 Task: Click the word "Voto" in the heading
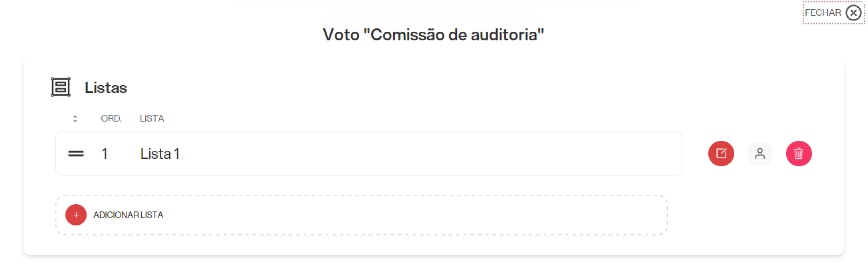341,34
